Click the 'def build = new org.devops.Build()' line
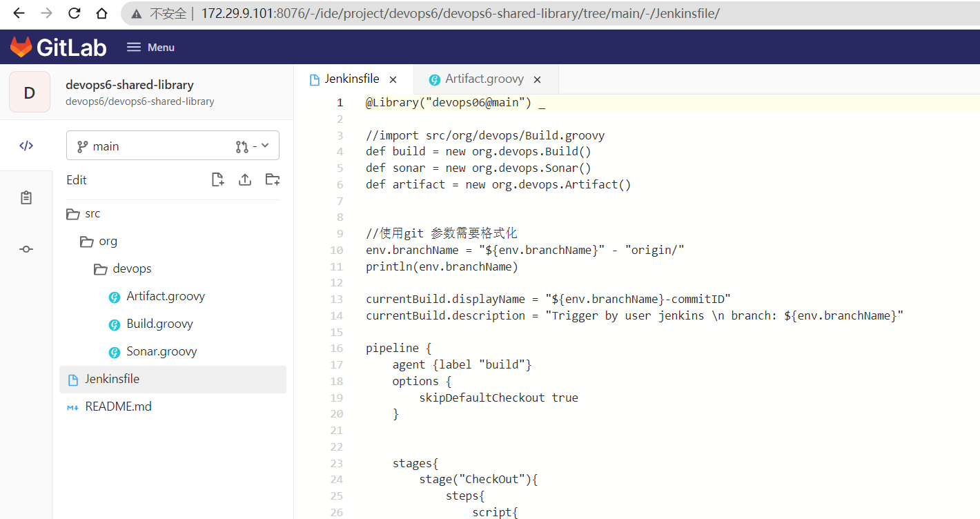The width and height of the screenshot is (980, 519). point(478,152)
